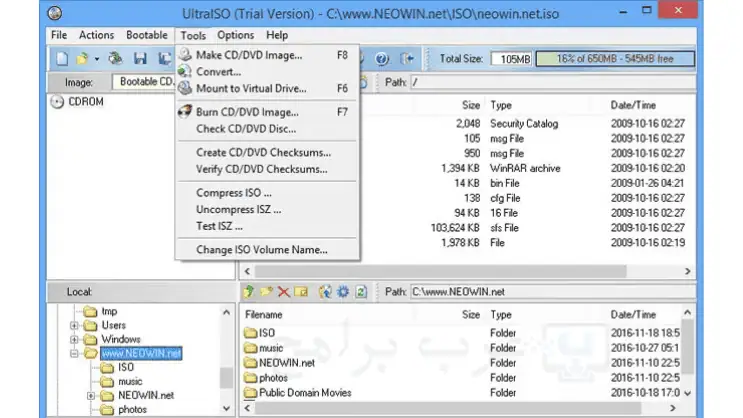
Task: Open the Actions menu
Action: (x=97, y=35)
